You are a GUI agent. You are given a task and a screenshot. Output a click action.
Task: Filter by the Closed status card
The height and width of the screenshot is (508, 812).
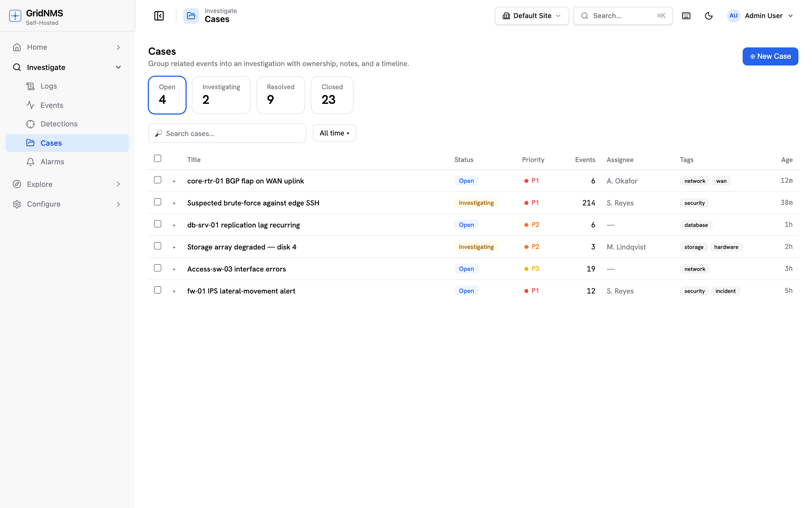332,95
